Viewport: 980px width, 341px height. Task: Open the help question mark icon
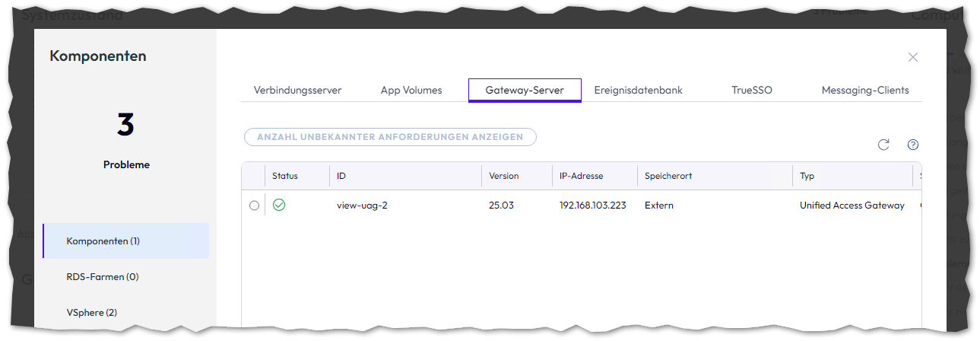pos(913,145)
